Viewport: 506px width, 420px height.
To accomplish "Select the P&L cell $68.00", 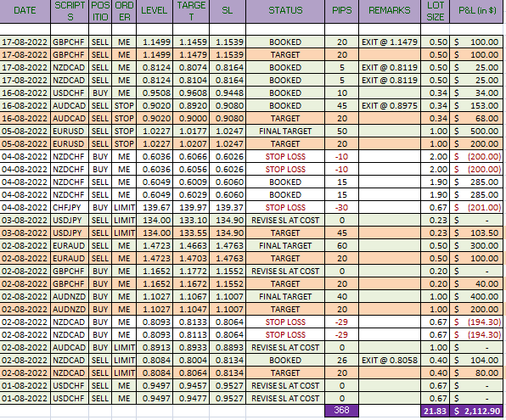I will (x=476, y=119).
